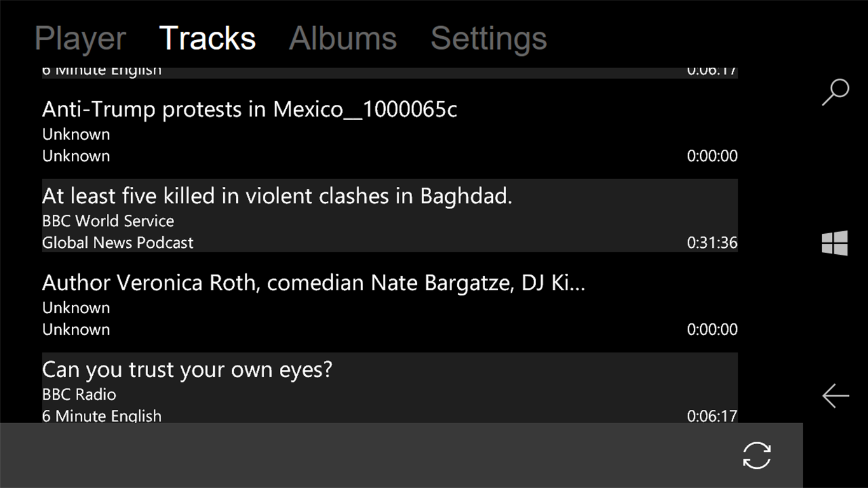Tap the search magnifier icon
This screenshot has width=868, height=488.
pyautogui.click(x=835, y=91)
